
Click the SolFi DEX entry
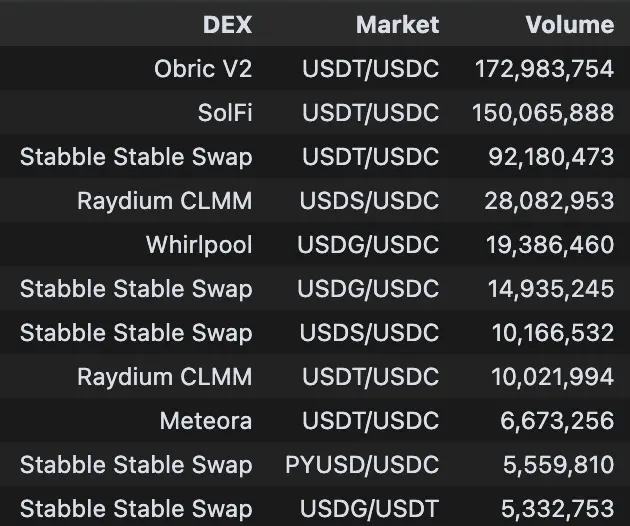[x=225, y=113]
